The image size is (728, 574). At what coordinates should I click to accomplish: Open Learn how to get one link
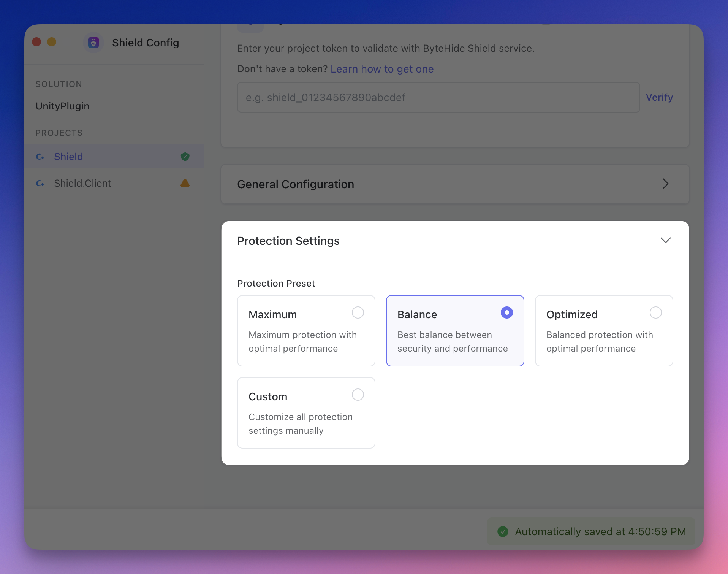[x=382, y=69]
